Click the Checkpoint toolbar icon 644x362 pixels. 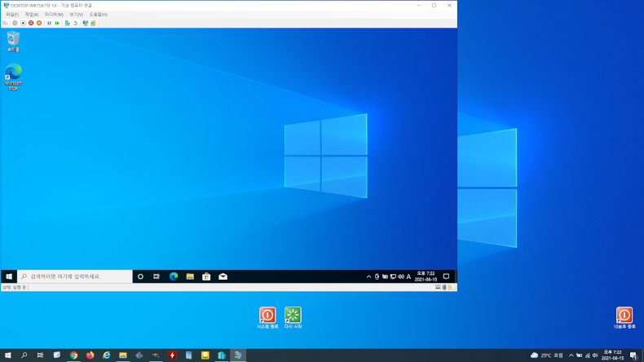68,24
